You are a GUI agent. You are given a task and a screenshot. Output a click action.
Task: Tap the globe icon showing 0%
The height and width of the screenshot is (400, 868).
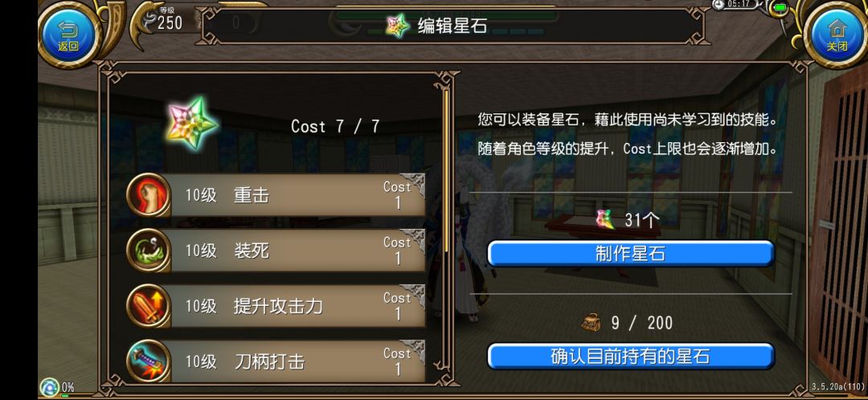click(49, 386)
